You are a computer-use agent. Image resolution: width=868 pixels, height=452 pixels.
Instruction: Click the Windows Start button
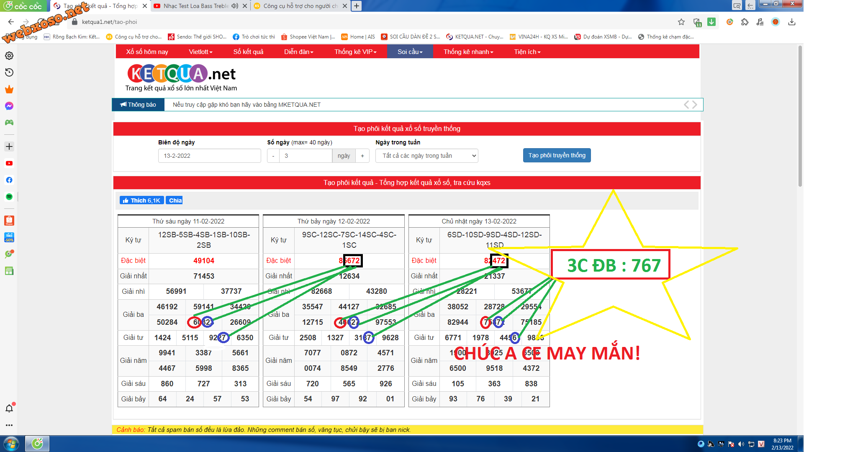[x=11, y=443]
